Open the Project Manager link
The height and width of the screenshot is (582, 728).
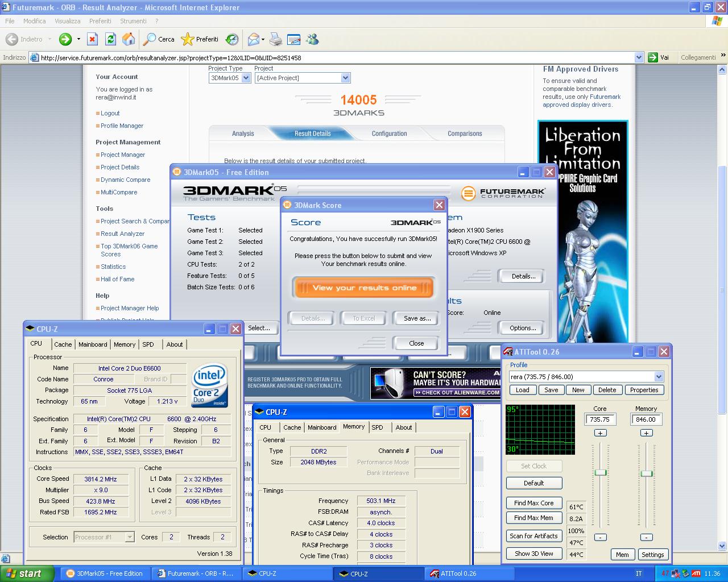point(123,155)
